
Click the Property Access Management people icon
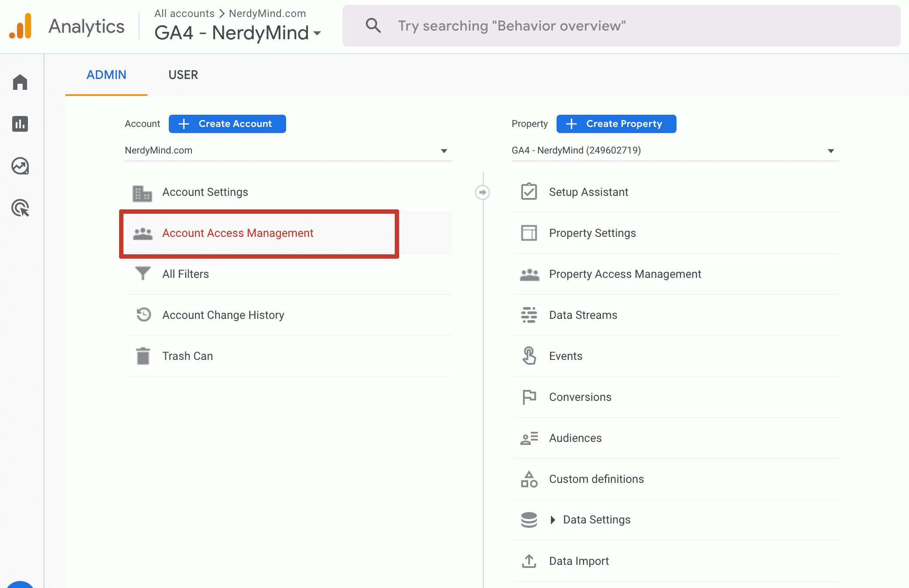click(x=530, y=275)
